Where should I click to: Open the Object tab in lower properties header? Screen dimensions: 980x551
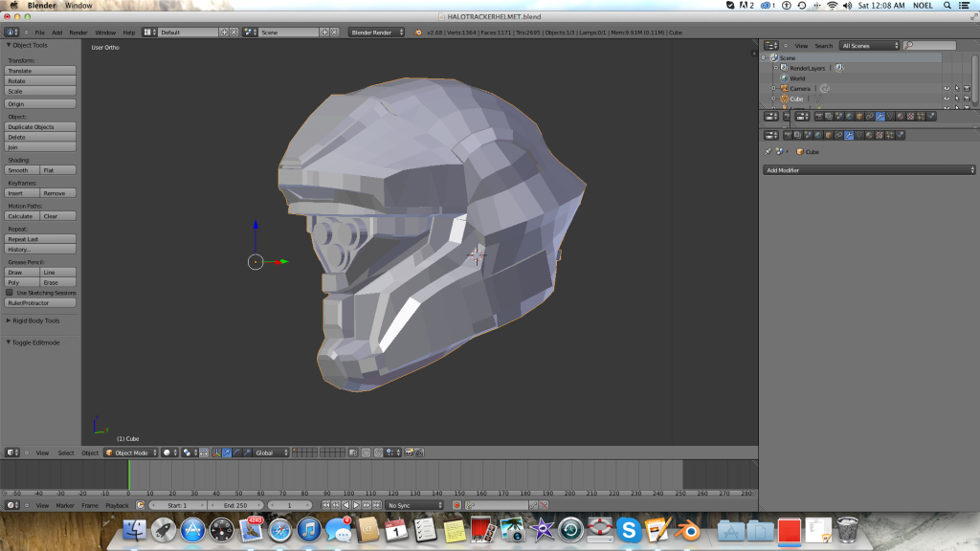pos(829,135)
